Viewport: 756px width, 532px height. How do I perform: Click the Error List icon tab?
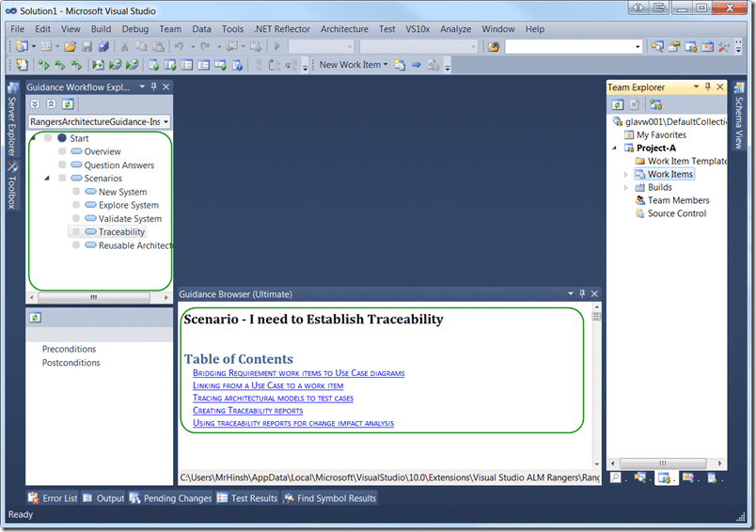click(x=53, y=498)
